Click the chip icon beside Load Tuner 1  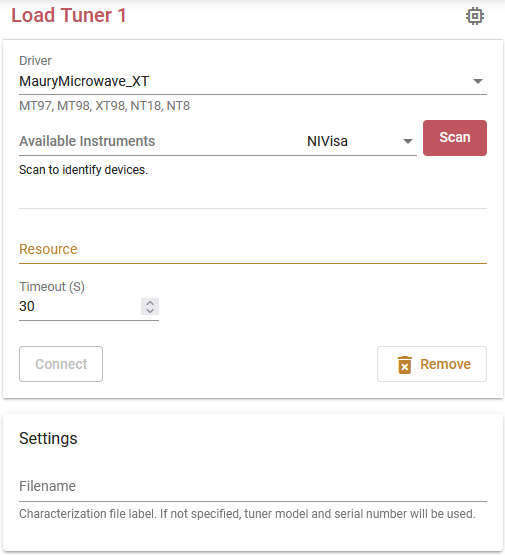click(x=475, y=16)
